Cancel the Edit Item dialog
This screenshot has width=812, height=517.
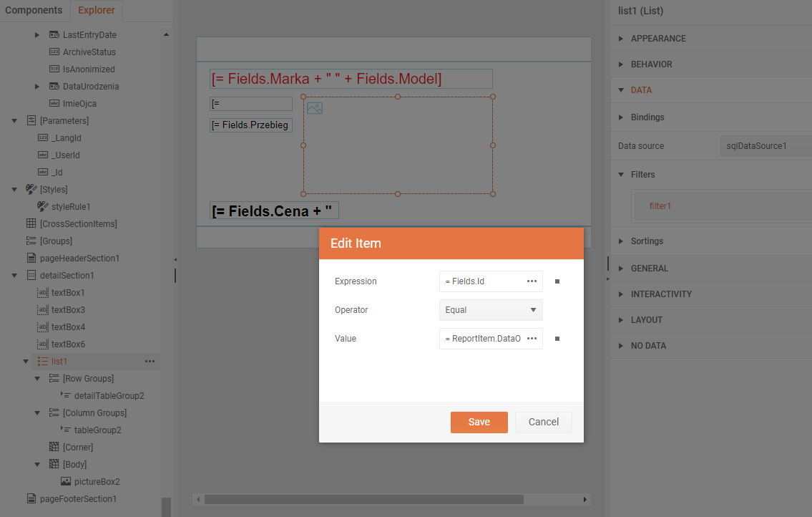click(x=543, y=422)
